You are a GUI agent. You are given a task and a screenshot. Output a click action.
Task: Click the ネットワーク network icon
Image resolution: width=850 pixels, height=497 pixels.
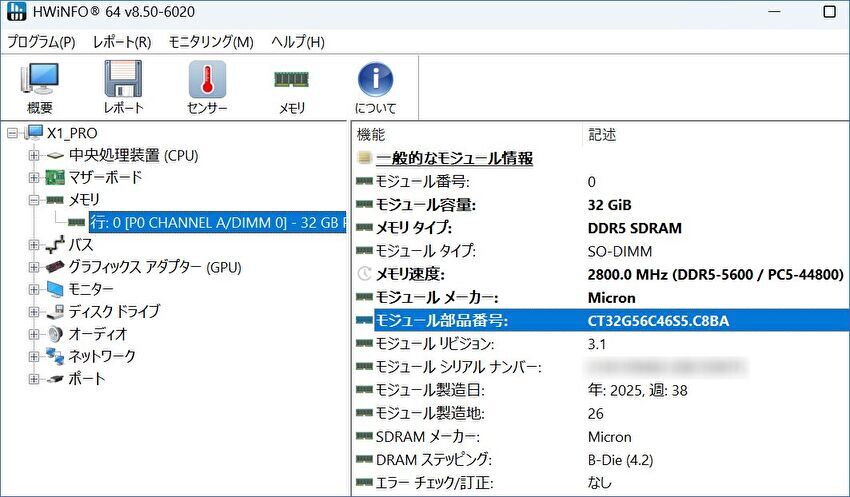tap(55, 356)
